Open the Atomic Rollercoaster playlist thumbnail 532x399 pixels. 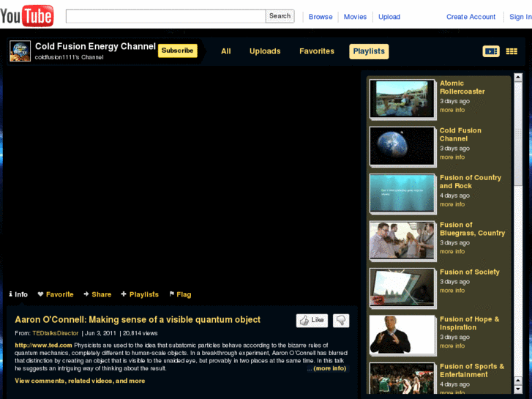pos(402,99)
